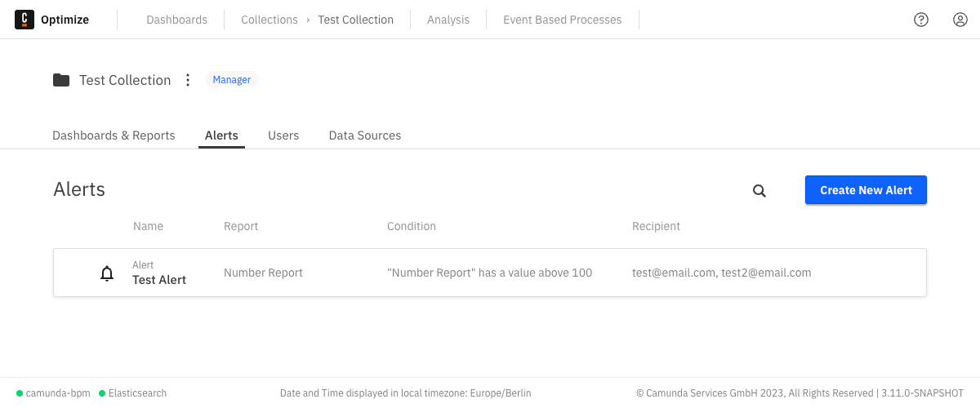Click the Test Collection folder icon
The image size is (980, 408).
[61, 80]
